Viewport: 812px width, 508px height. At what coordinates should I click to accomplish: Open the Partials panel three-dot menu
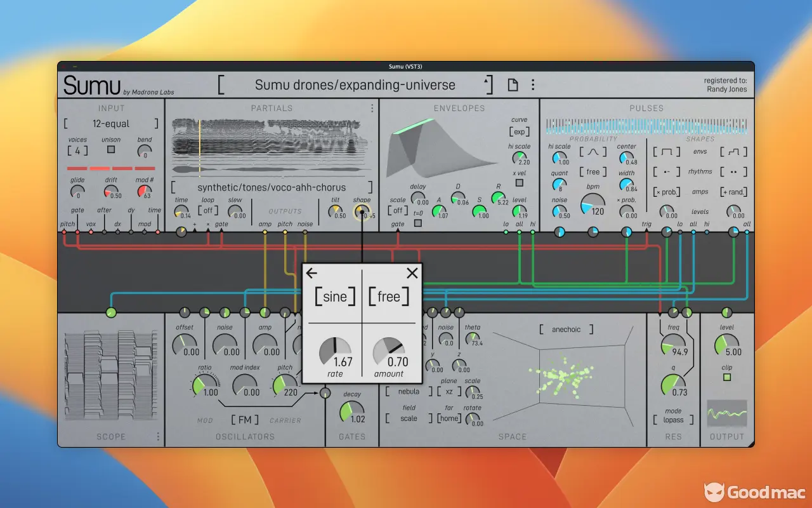[372, 109]
